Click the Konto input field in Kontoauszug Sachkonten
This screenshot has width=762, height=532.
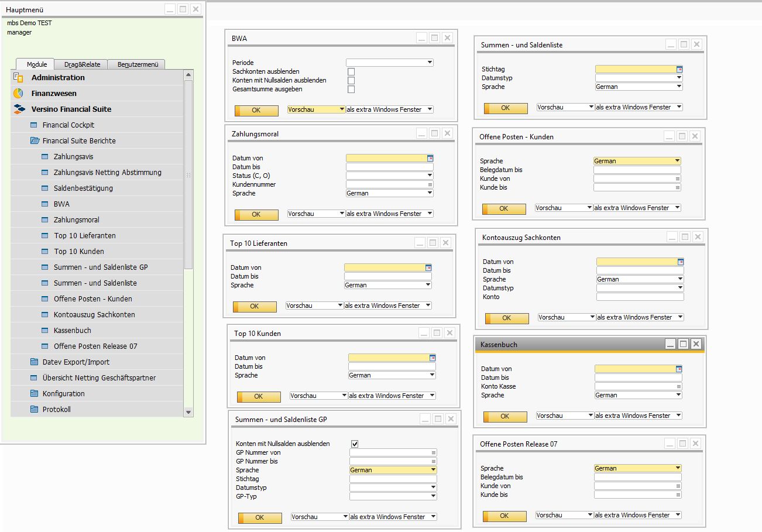(640, 297)
